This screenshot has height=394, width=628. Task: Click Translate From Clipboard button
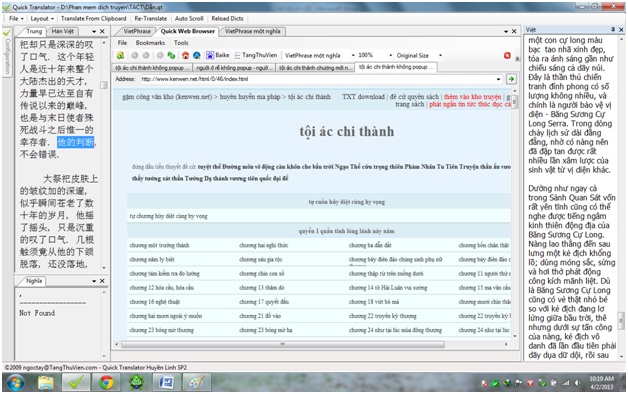tap(93, 18)
